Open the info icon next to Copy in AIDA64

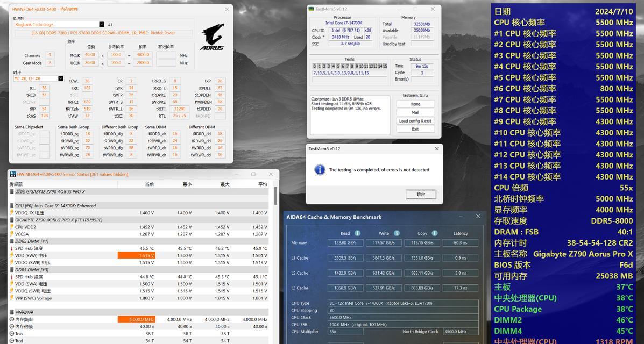tap(435, 233)
